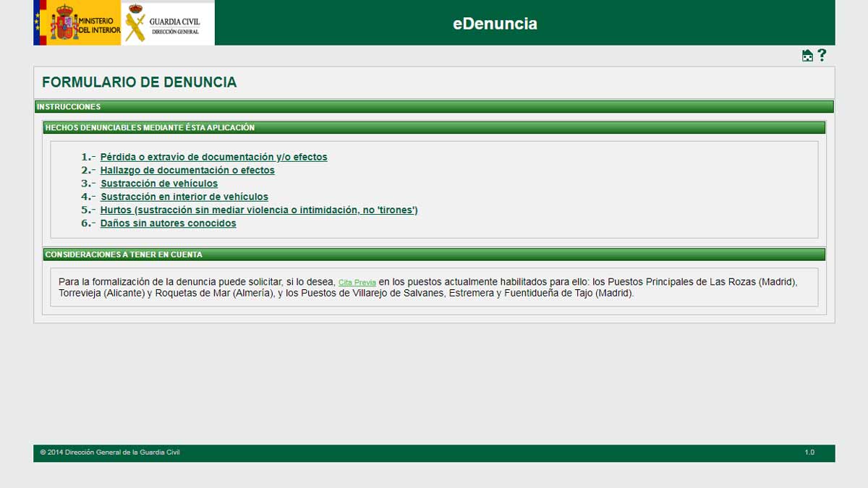Click the Ministerio del Interior logo
The height and width of the screenshot is (488, 868).
coord(77,22)
